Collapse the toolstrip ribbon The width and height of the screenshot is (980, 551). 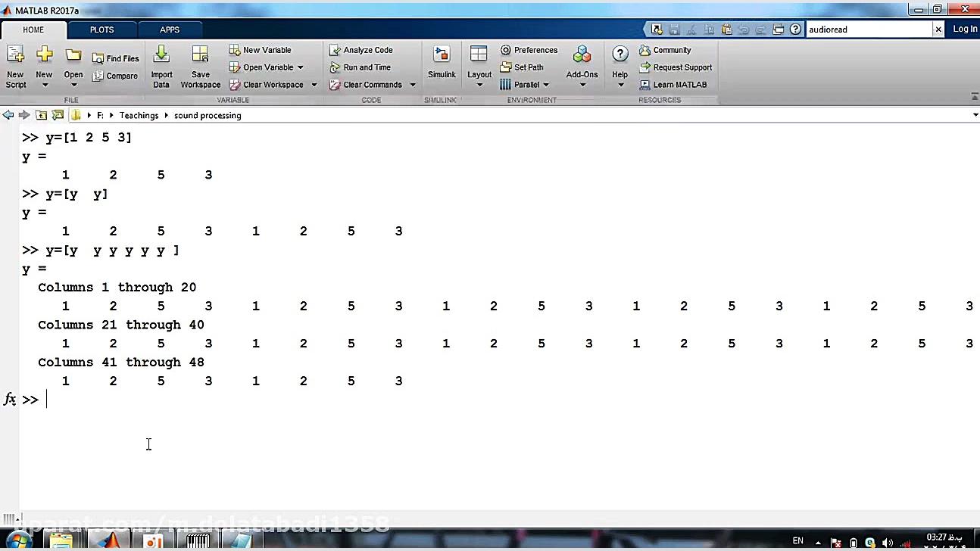click(974, 97)
